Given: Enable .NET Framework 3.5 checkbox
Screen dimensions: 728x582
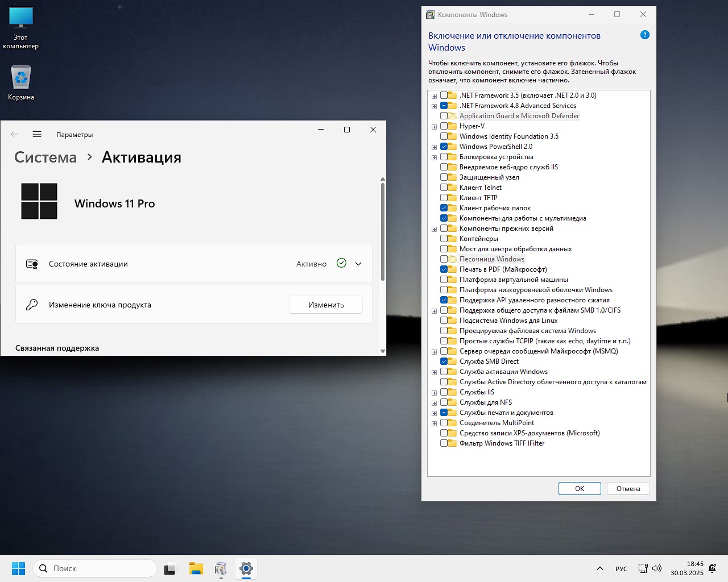Looking at the screenshot, I should coord(444,95).
